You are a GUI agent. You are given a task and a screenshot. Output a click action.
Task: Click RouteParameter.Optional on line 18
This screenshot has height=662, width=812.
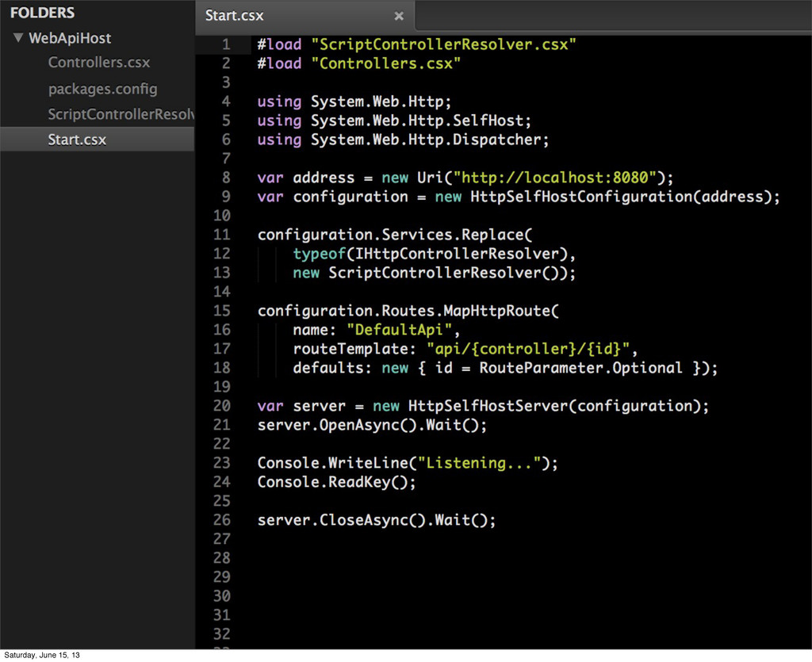580,368
